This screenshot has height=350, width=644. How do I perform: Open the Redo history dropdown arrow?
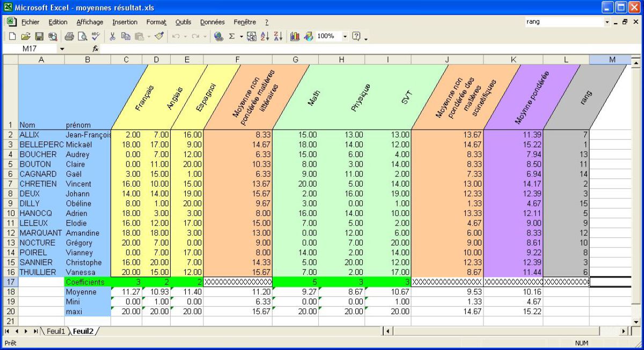pos(204,36)
